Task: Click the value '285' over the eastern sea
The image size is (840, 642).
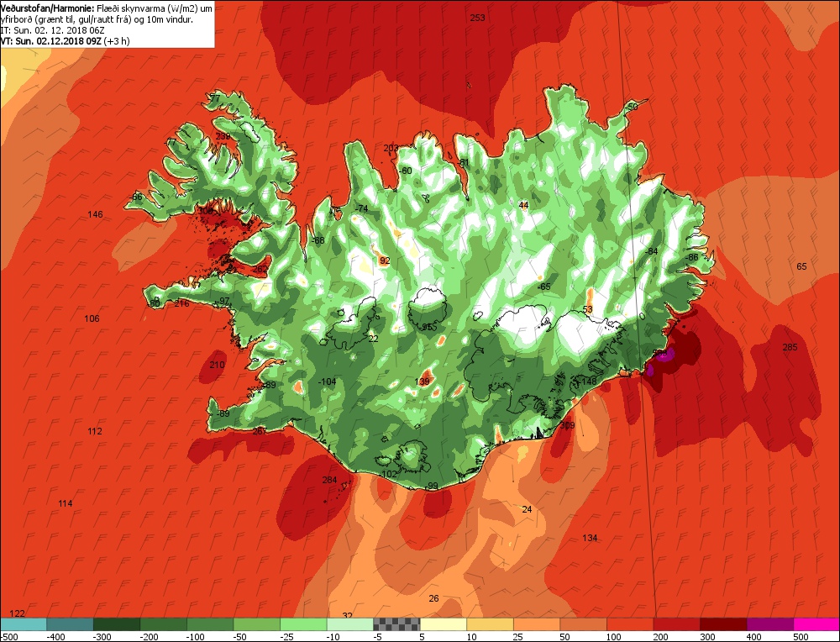Action: click(790, 347)
